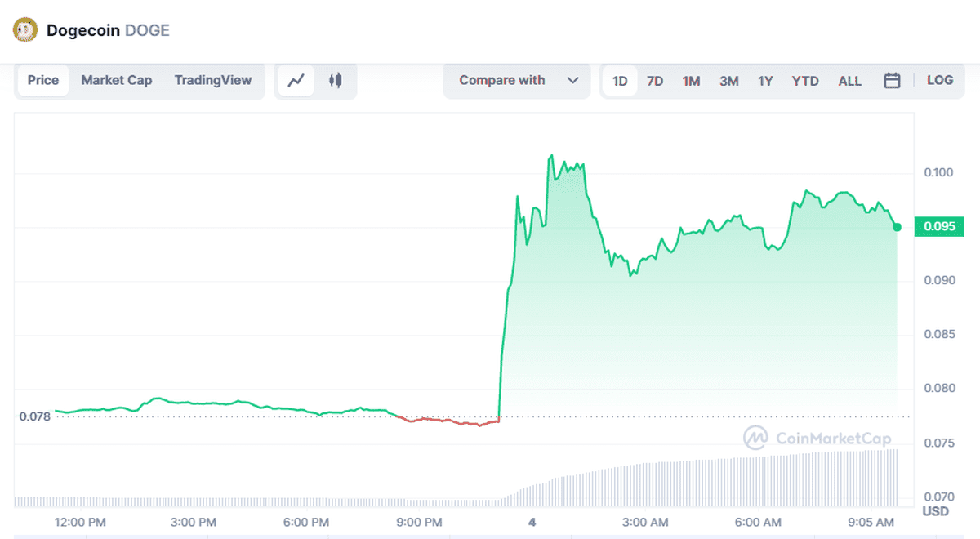Switch to the 1Y time range
Viewport: 980px width, 539px height.
(768, 80)
